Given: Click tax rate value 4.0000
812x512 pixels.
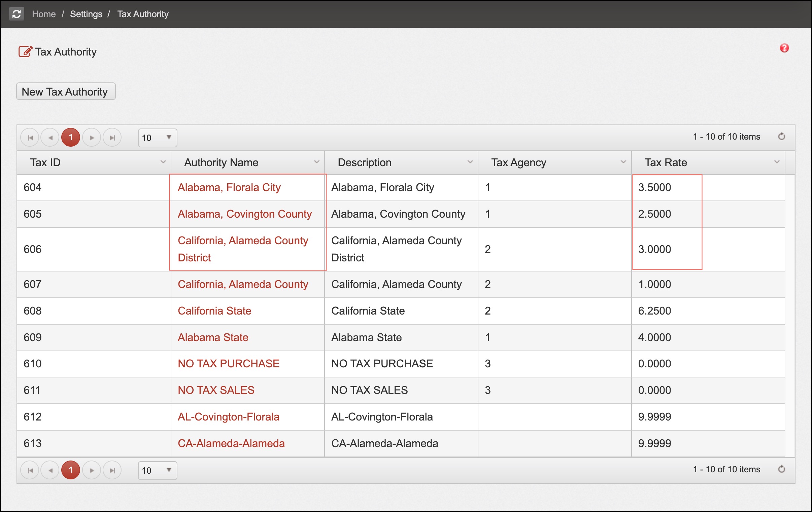Looking at the screenshot, I should [654, 337].
